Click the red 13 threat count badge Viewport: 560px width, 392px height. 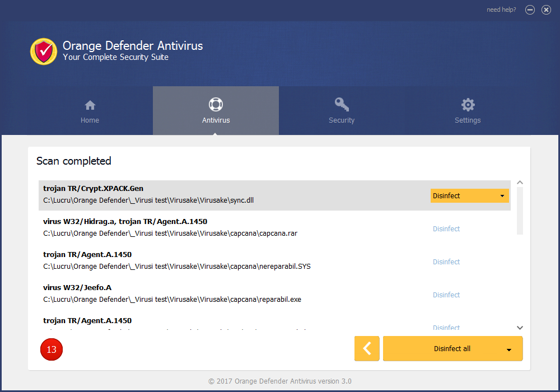[52, 349]
